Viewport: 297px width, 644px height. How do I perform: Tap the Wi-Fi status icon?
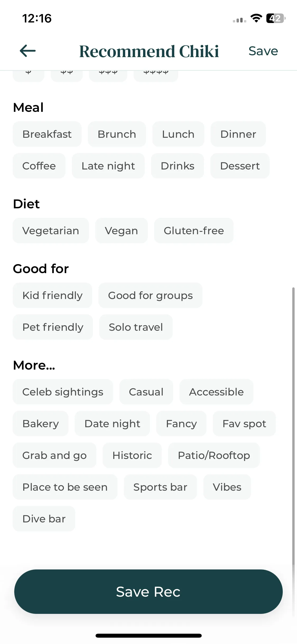256,18
